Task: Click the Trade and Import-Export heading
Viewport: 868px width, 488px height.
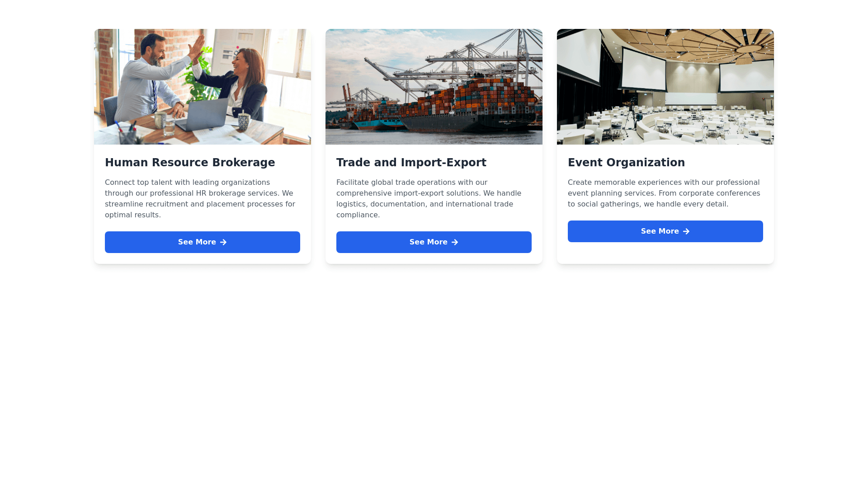Action: [411, 163]
